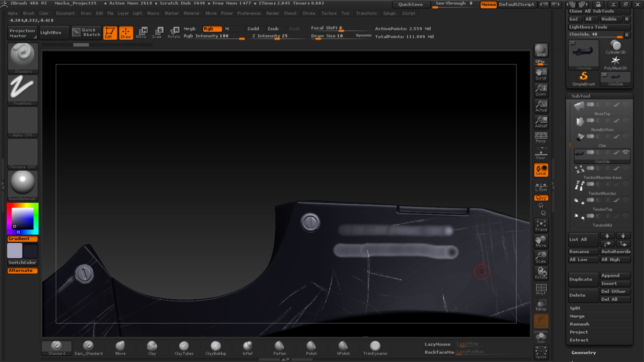The height and width of the screenshot is (362, 644).
Task: Enable Zsub sculpt mode
Action: click(275, 29)
